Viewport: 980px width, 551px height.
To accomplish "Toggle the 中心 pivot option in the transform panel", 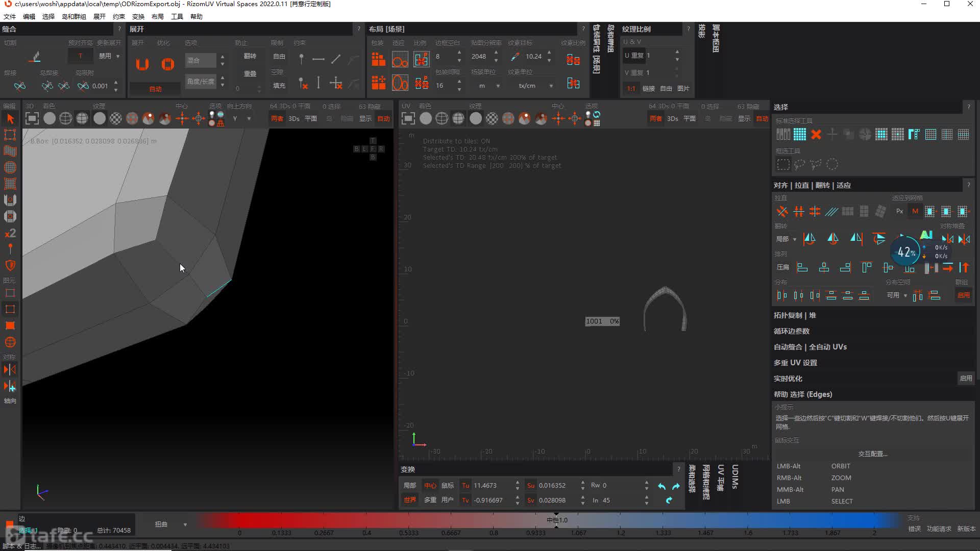I will 430,485.
